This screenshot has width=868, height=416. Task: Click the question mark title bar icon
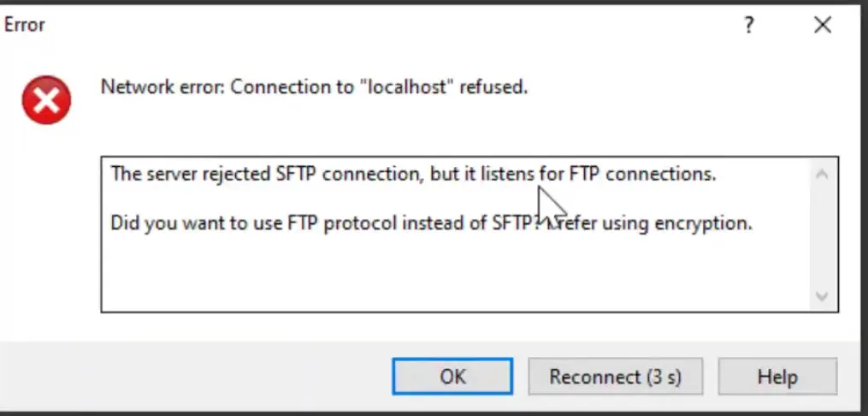tap(748, 25)
